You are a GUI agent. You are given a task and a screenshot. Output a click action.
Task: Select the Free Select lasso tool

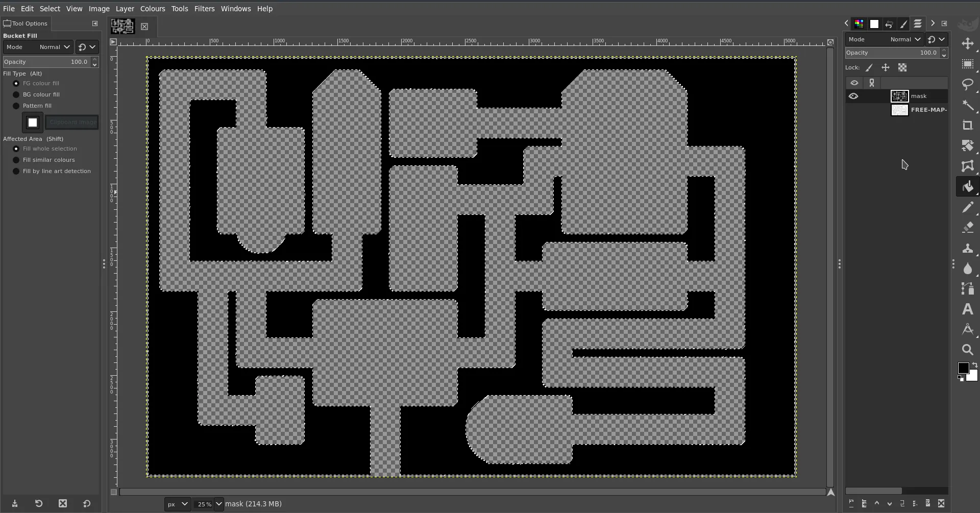(967, 84)
